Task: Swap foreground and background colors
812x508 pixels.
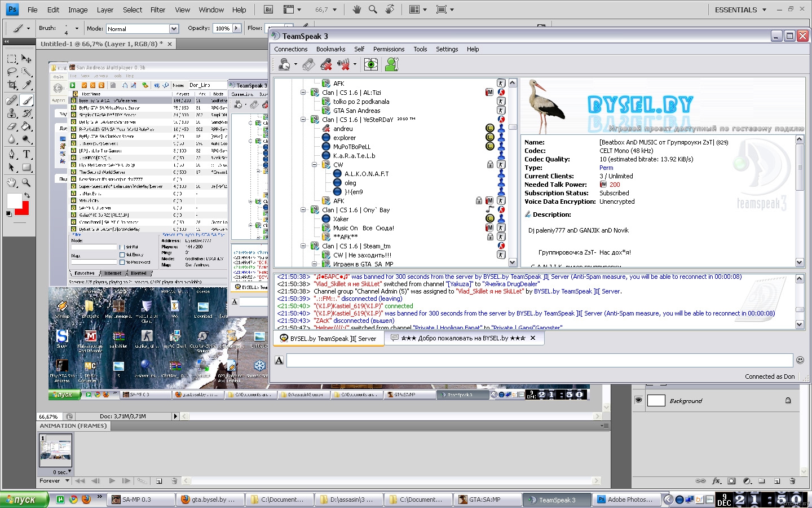Action: coord(27,195)
